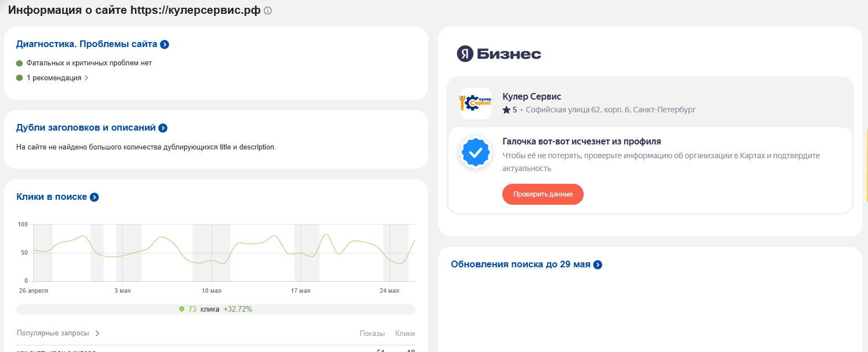
Task: Click the Кулер Сервис organization name
Action: (532, 96)
